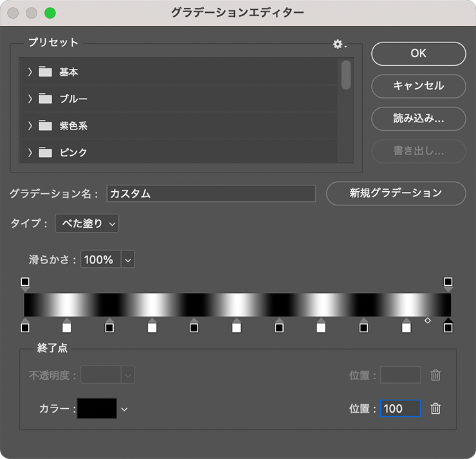Click the グラデーション名 text field
The image size is (476, 459).
(211, 193)
